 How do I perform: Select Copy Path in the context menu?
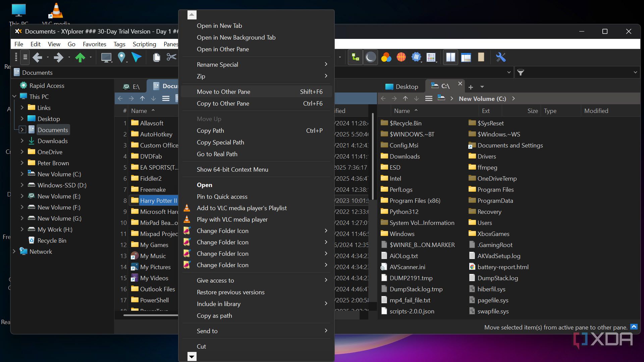click(x=256, y=131)
